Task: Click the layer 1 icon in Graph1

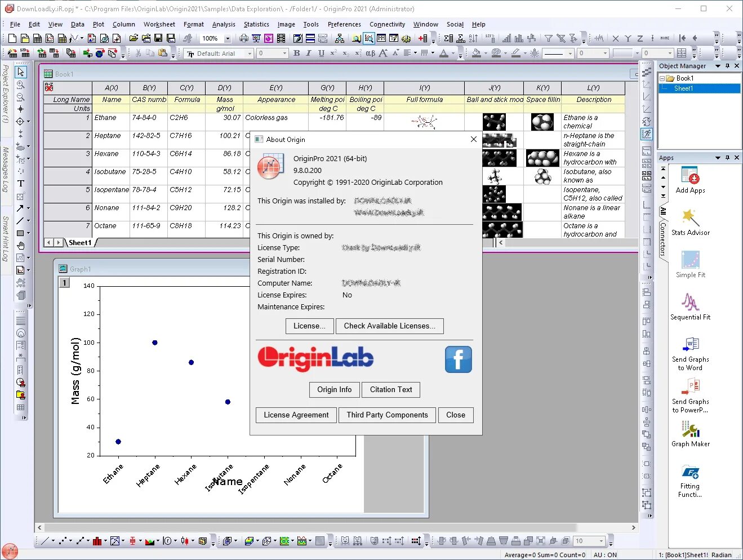Action: point(65,283)
